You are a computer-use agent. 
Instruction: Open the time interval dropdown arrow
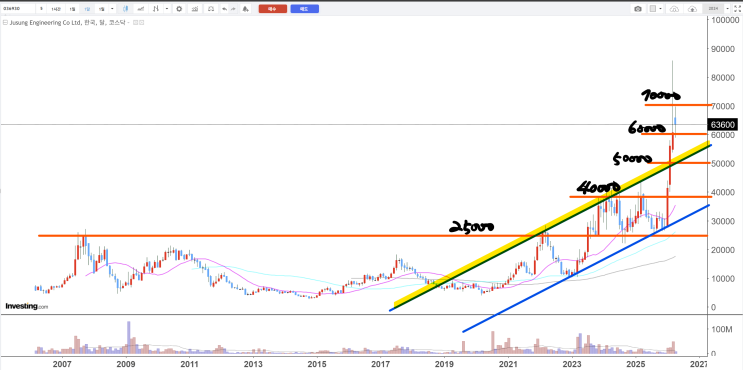pos(112,9)
